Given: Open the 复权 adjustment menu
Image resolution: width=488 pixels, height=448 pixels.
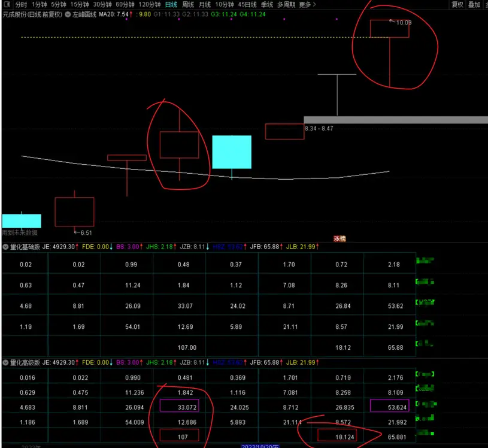Looking at the screenshot, I should click(x=457, y=4).
